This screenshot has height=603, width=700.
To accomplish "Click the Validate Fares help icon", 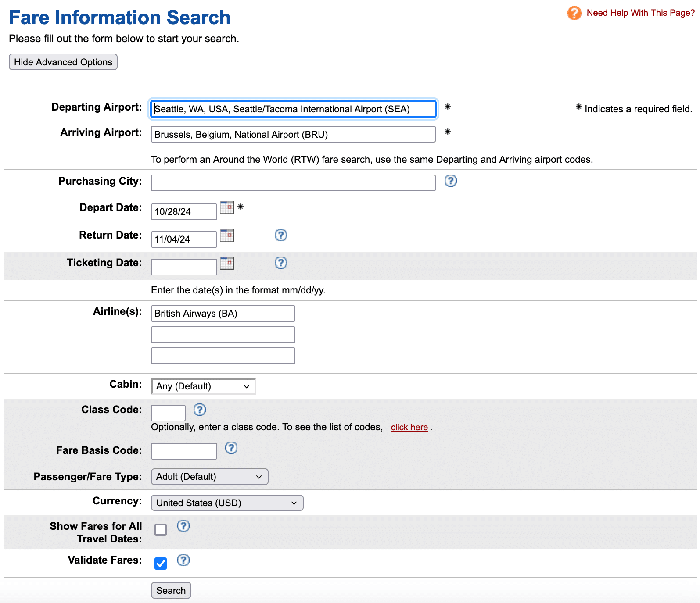I will tap(183, 560).
